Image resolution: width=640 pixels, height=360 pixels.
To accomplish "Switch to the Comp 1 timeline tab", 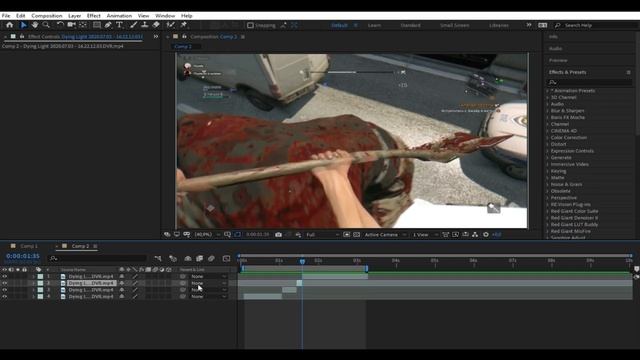I will click(x=29, y=246).
